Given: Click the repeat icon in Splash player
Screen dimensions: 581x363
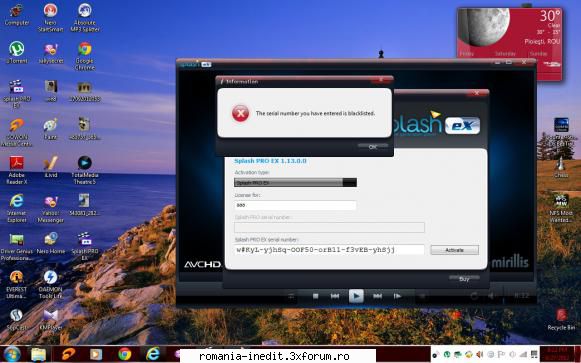Looking at the screenshot, I should [x=474, y=296].
